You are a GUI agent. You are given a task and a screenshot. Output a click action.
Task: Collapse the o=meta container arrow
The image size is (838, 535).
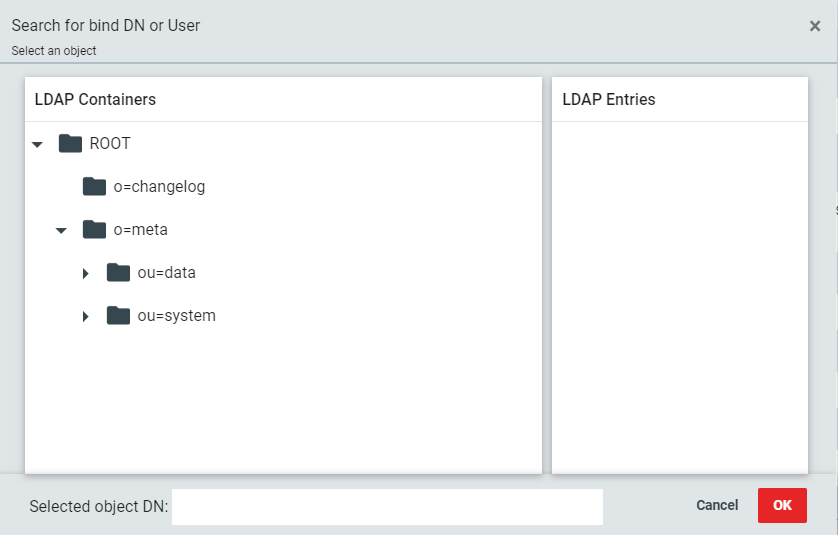pos(61,231)
